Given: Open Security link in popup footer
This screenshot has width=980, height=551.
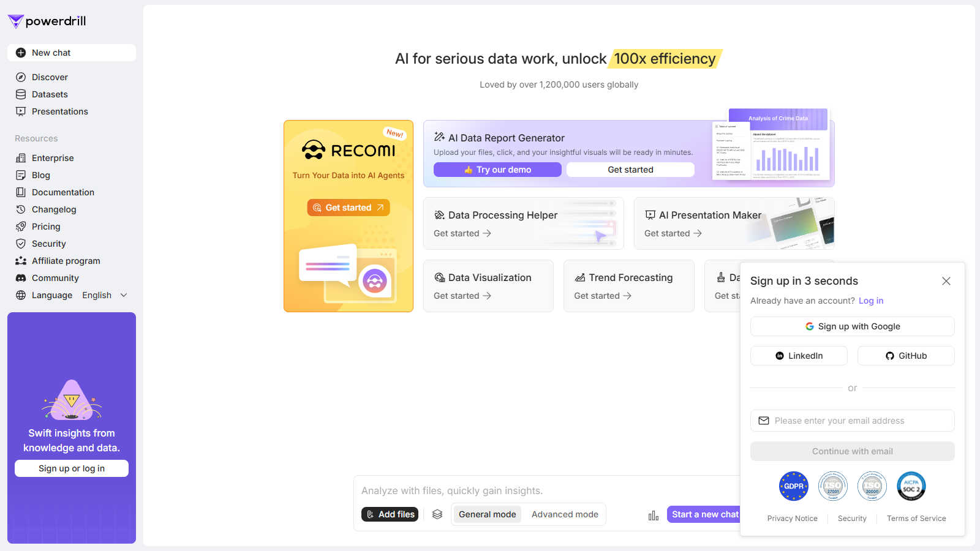Looking at the screenshot, I should click(852, 519).
